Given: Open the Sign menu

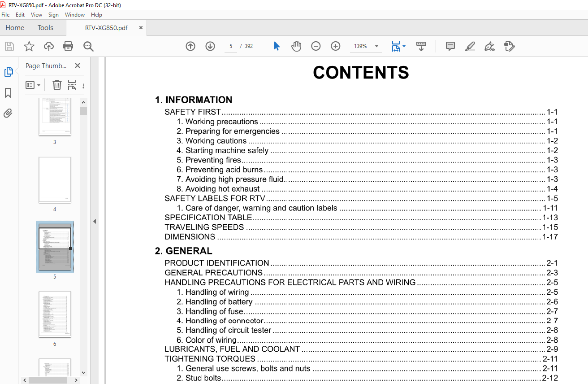Looking at the screenshot, I should pos(54,15).
